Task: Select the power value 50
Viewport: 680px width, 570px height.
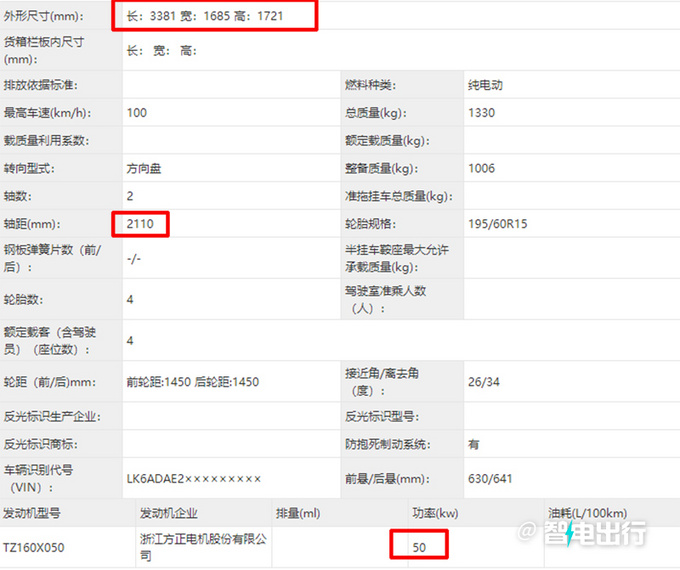Action: pos(419,547)
